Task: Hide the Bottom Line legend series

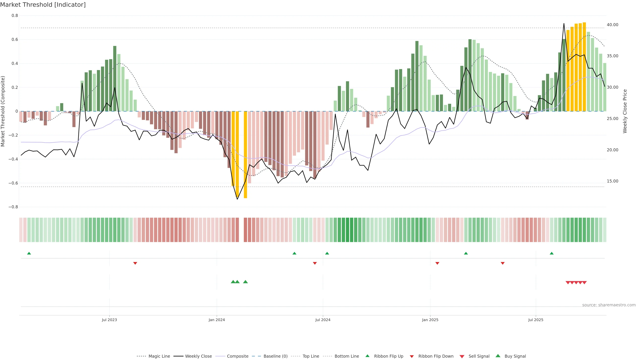Action: click(x=346, y=356)
